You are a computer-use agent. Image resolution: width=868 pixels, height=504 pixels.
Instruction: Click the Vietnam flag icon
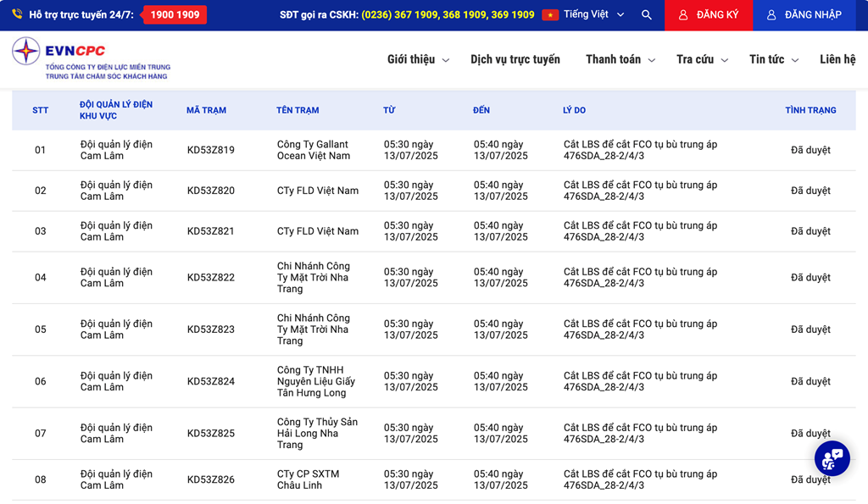pos(550,15)
